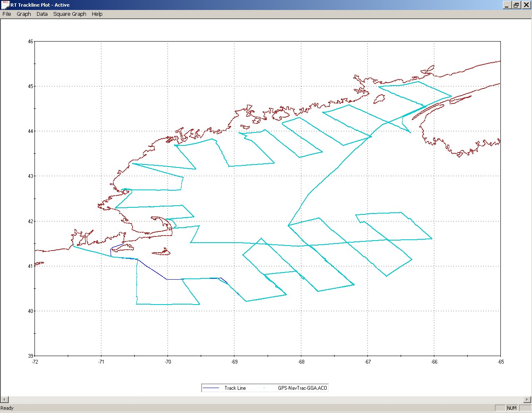Click the Data menu
Screen dimensions: 532x413
pos(42,14)
